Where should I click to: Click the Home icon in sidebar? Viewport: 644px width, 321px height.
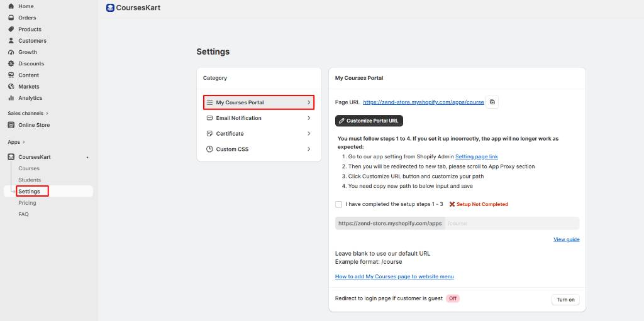coord(11,6)
